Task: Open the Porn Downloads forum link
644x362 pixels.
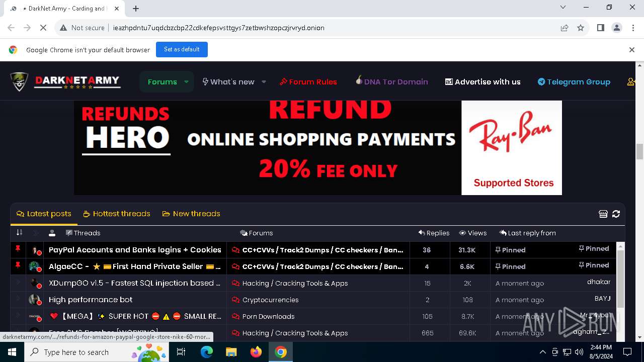Action: tap(268, 316)
